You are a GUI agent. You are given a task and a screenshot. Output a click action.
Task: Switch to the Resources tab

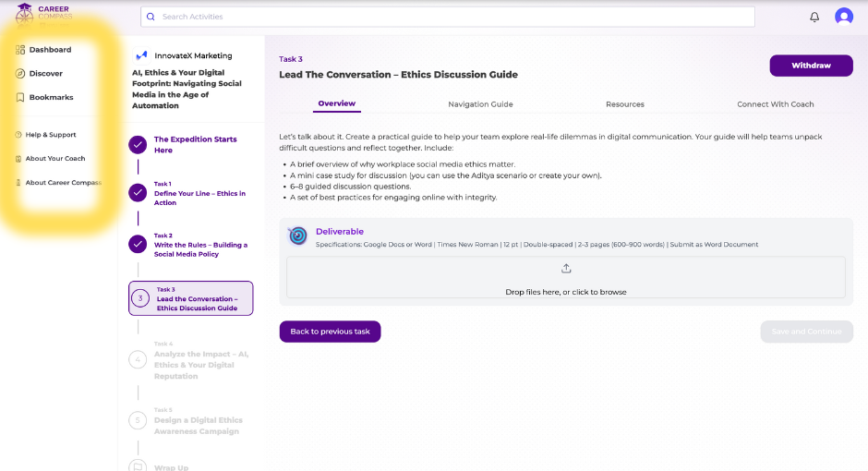(625, 104)
